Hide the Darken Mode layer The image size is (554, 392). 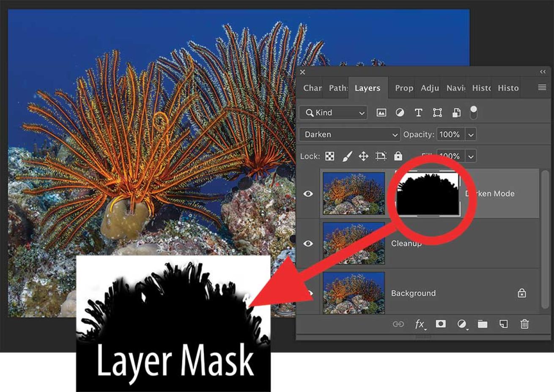coord(308,194)
